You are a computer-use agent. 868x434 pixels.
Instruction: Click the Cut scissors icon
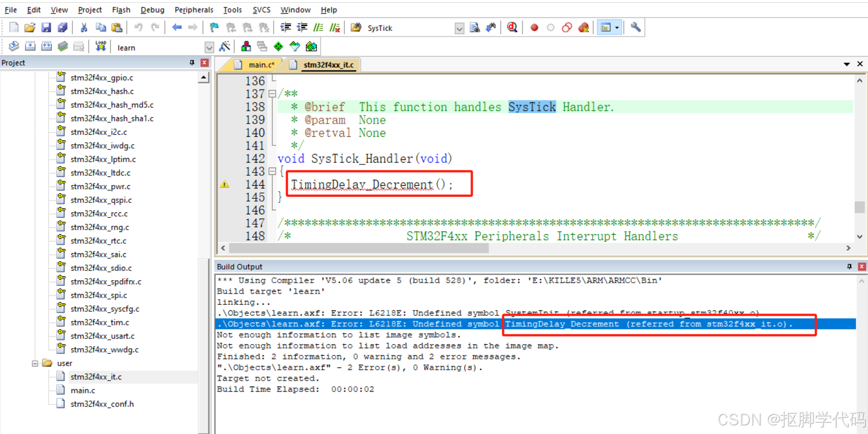click(84, 28)
